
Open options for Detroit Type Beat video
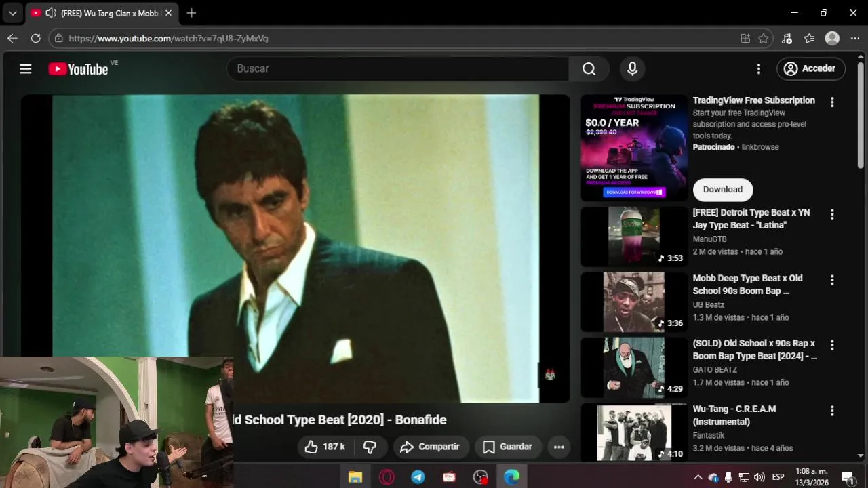coord(832,214)
